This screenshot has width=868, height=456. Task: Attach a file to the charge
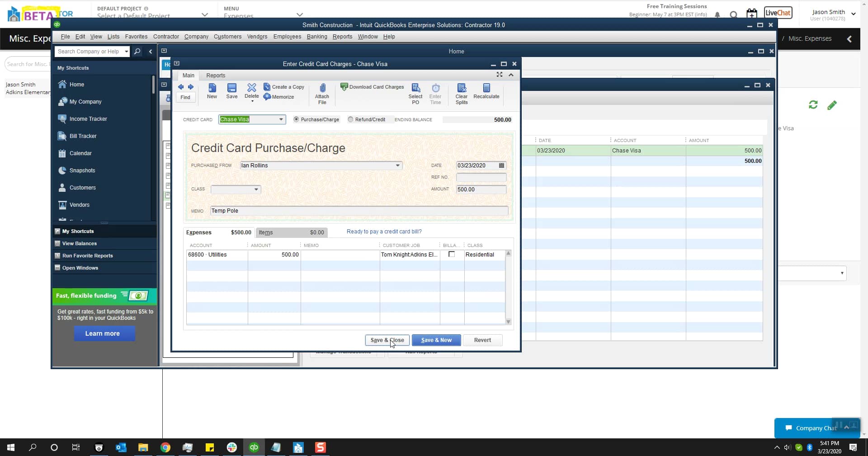pos(321,94)
